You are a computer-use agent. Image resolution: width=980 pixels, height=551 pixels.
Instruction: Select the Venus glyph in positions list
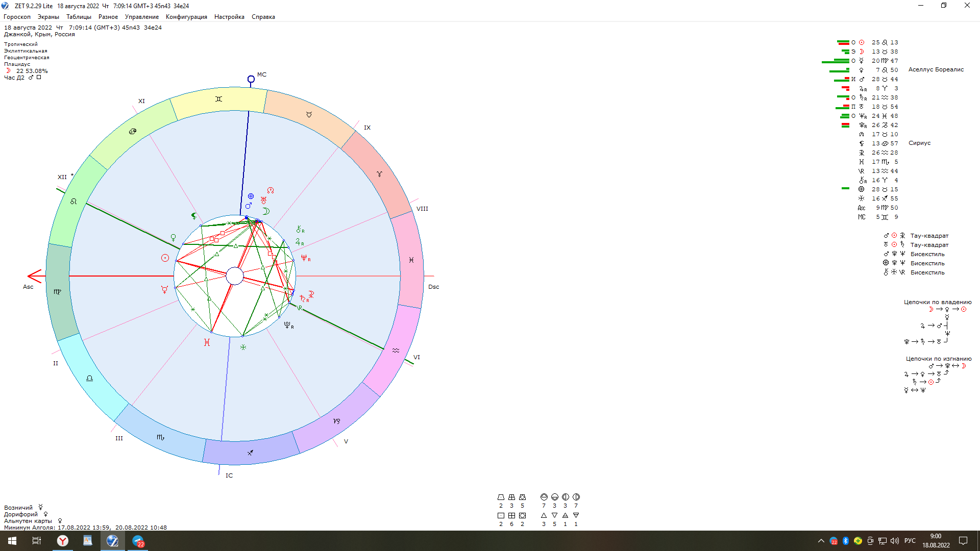tap(862, 70)
